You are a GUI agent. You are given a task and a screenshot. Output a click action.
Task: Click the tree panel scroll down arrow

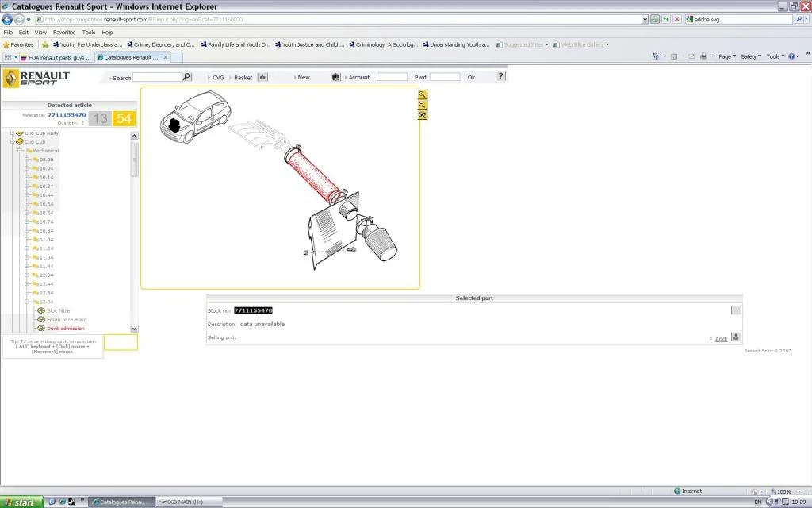[x=135, y=329]
